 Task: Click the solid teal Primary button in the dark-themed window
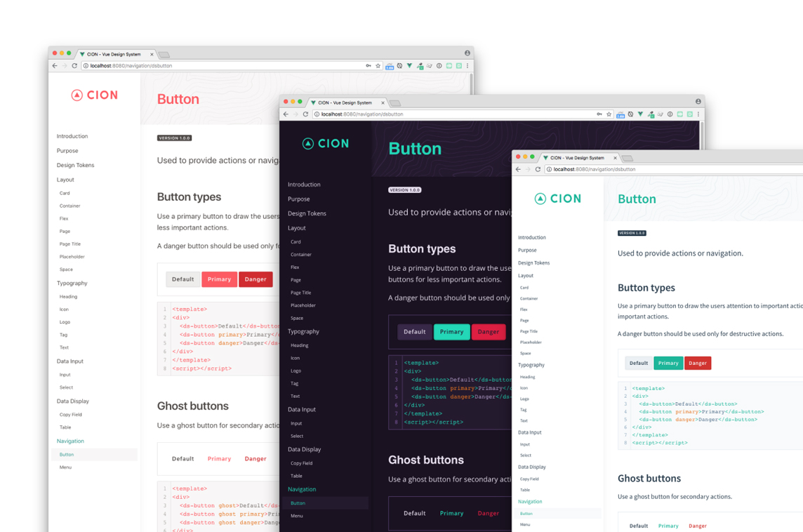point(452,332)
